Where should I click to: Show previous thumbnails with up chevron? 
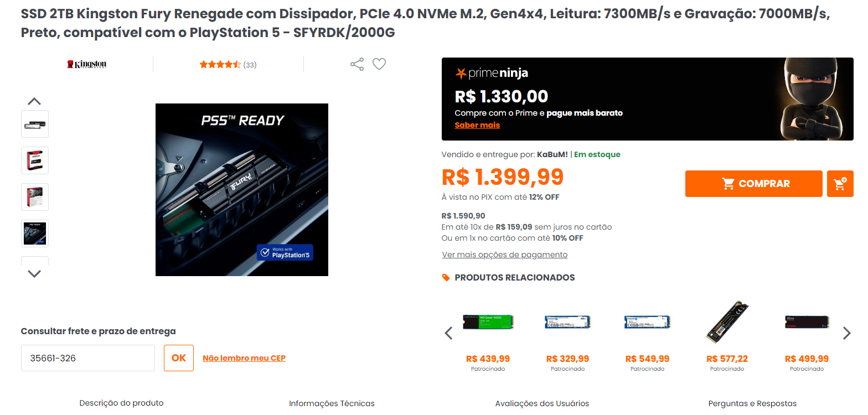[x=34, y=101]
